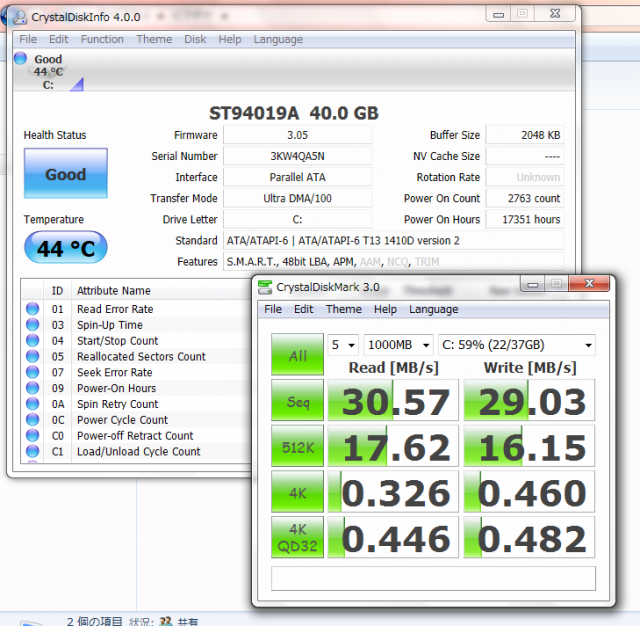640x626 pixels.
Task: Open Disk menu in CrystalDiskInfo
Action: pos(195,39)
